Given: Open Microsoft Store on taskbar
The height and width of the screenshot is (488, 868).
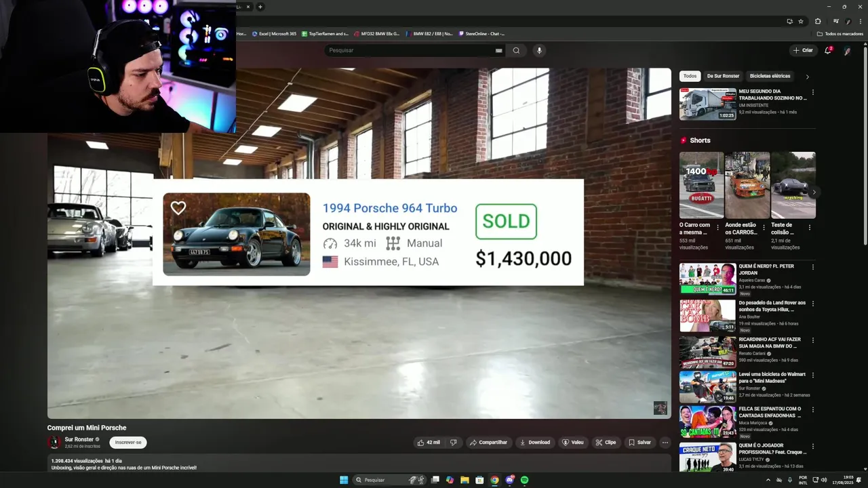Looking at the screenshot, I should point(479,480).
